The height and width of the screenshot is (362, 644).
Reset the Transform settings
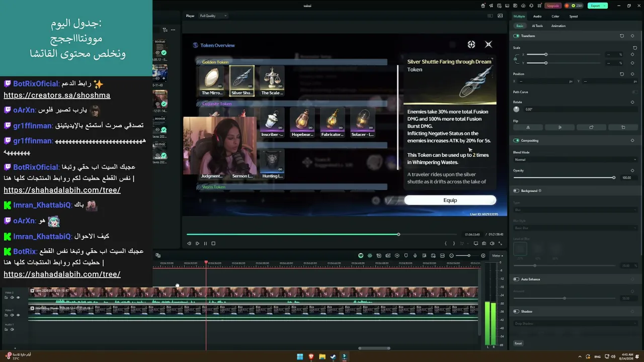(x=622, y=36)
